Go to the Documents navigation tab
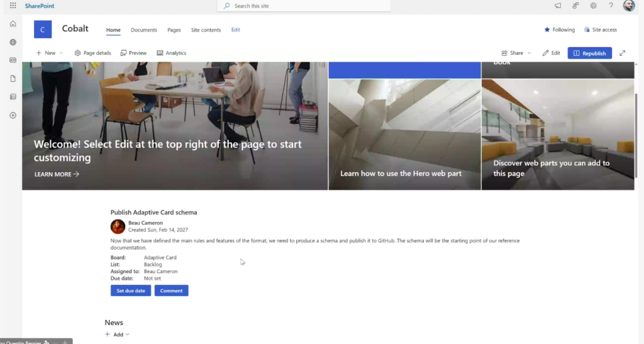644x344 pixels. pos(143,30)
